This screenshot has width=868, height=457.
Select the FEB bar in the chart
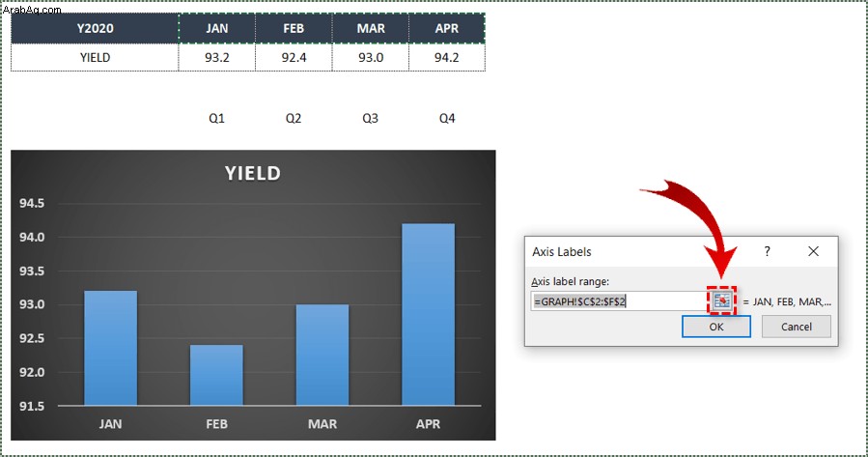[216, 375]
